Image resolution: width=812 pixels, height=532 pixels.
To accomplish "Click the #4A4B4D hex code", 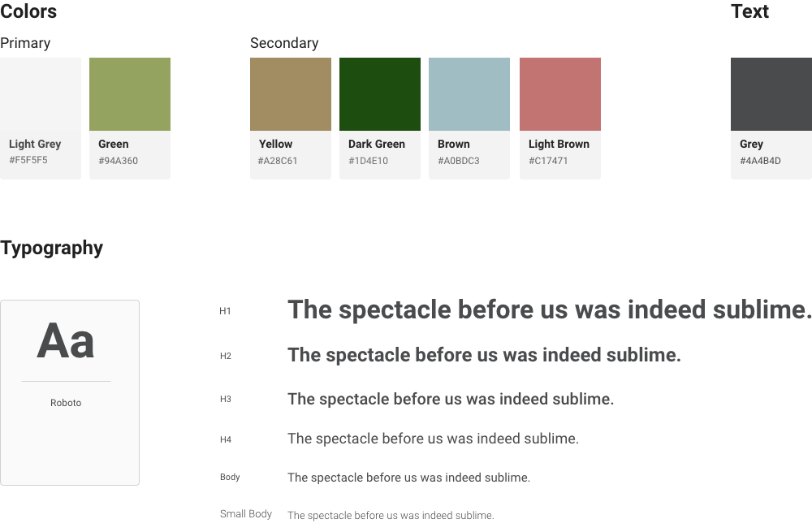I will point(760,161).
